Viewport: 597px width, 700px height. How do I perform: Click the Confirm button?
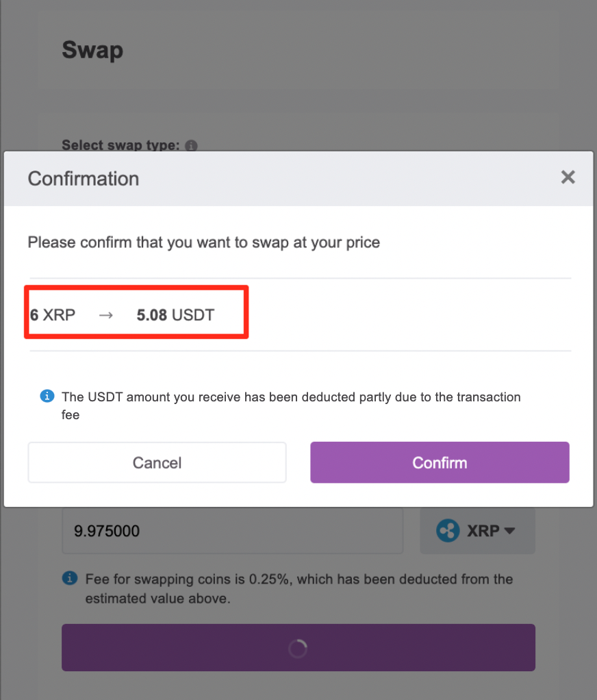(440, 462)
